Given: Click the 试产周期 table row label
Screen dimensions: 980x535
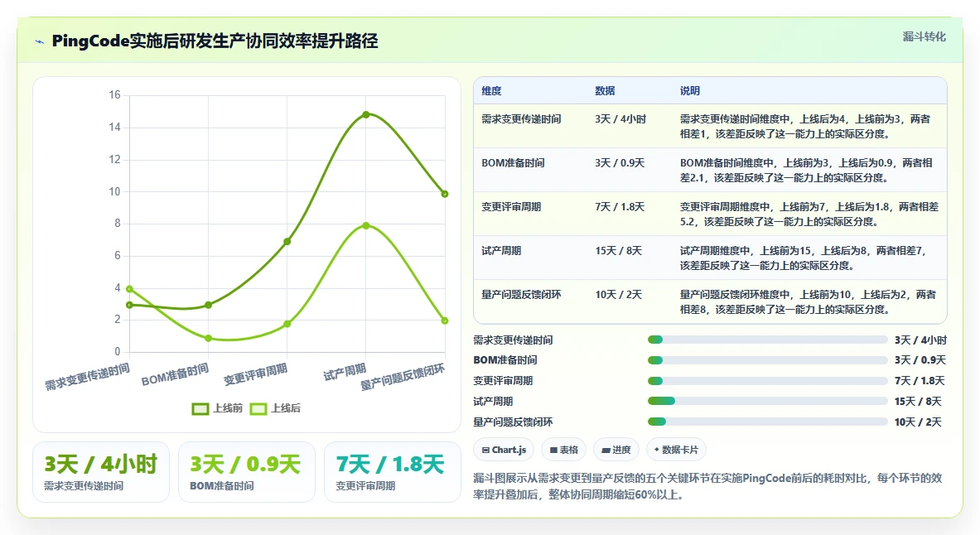Looking at the screenshot, I should [501, 251].
